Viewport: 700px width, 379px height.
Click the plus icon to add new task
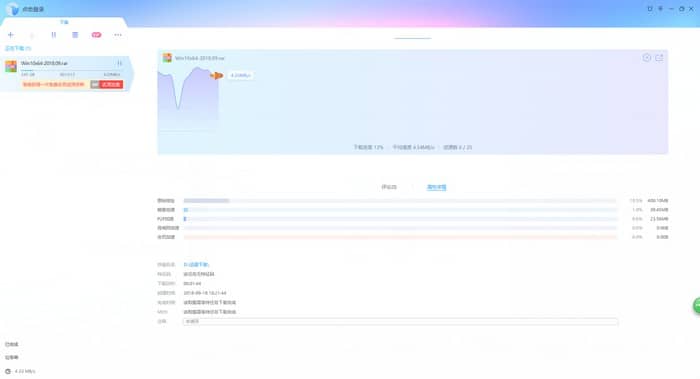[x=11, y=34]
